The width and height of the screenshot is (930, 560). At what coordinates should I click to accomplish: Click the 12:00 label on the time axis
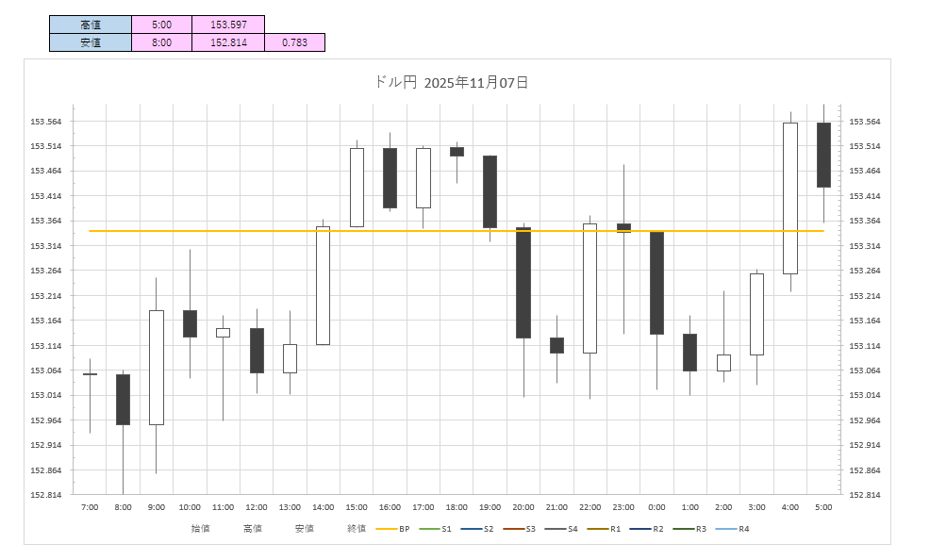257,507
